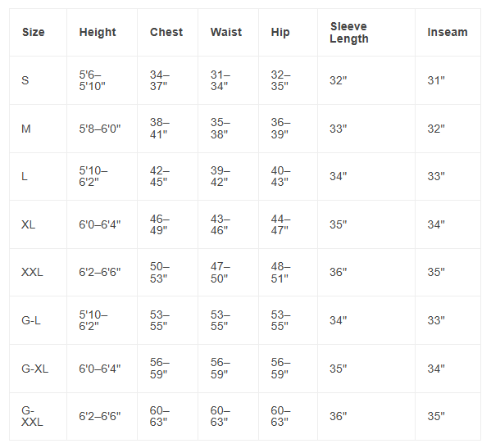
Task: Click the XL size row label
Action: coord(28,224)
